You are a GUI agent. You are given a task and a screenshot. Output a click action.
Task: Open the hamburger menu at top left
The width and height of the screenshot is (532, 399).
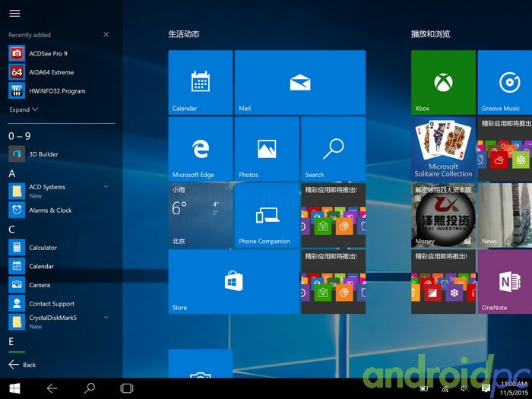pos(14,13)
